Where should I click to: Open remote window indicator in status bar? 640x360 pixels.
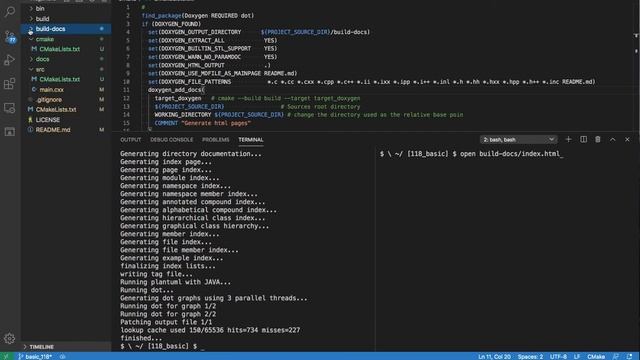(6, 356)
